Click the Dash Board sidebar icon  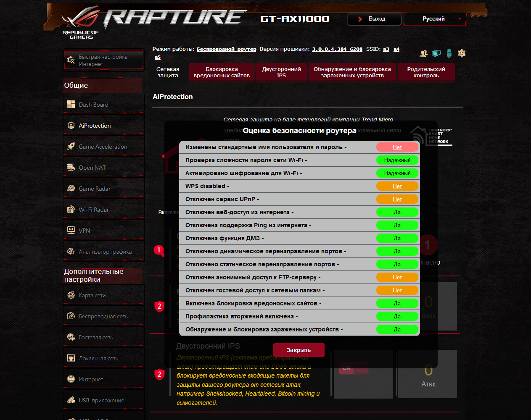point(71,105)
